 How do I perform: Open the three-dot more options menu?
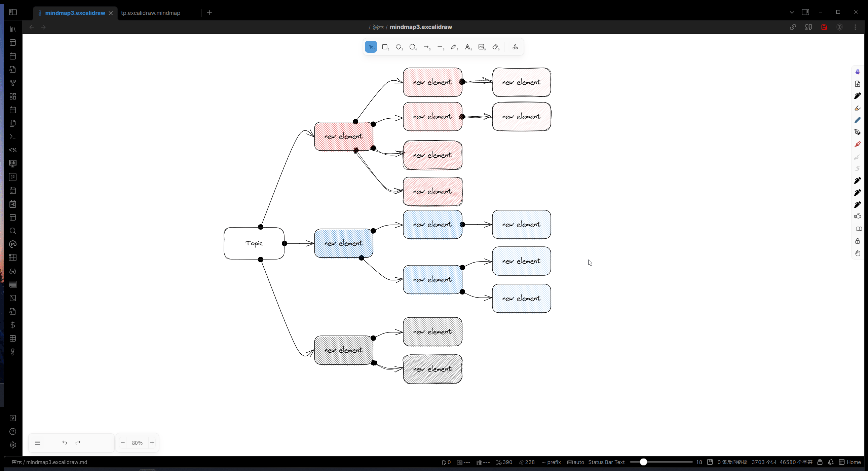click(x=855, y=27)
